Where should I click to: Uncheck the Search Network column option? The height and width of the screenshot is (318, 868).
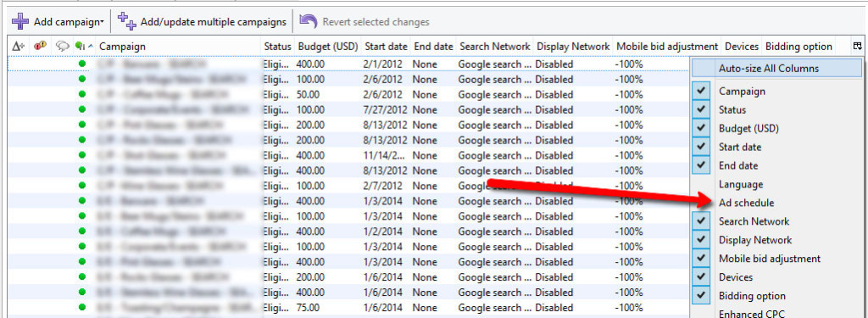tap(701, 221)
